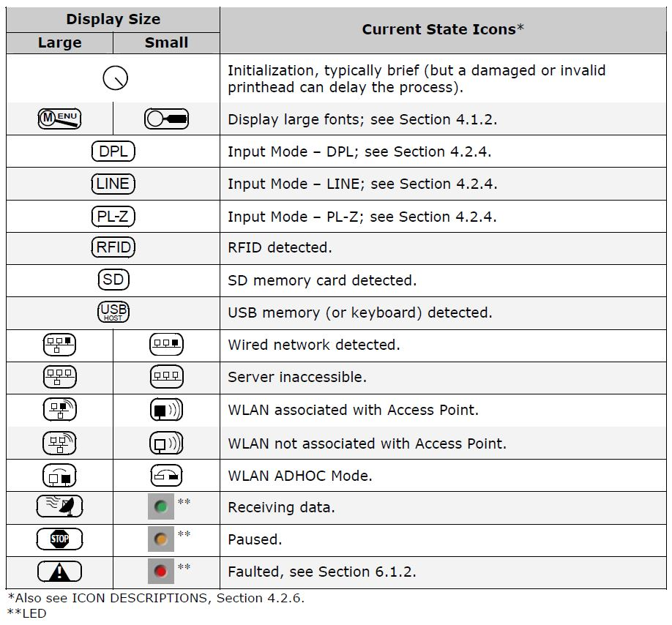
Task: Click the DPL input mode icon
Action: coord(113,151)
